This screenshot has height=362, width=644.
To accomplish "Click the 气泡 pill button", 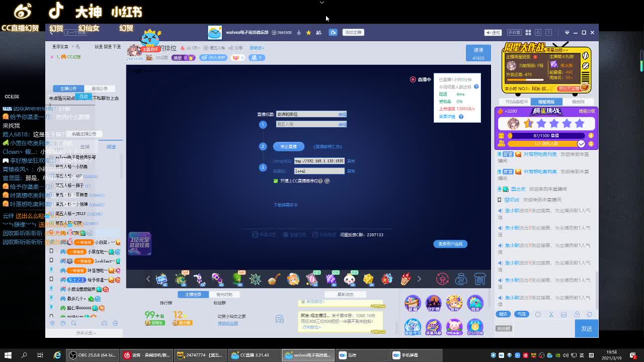I will point(522,314).
